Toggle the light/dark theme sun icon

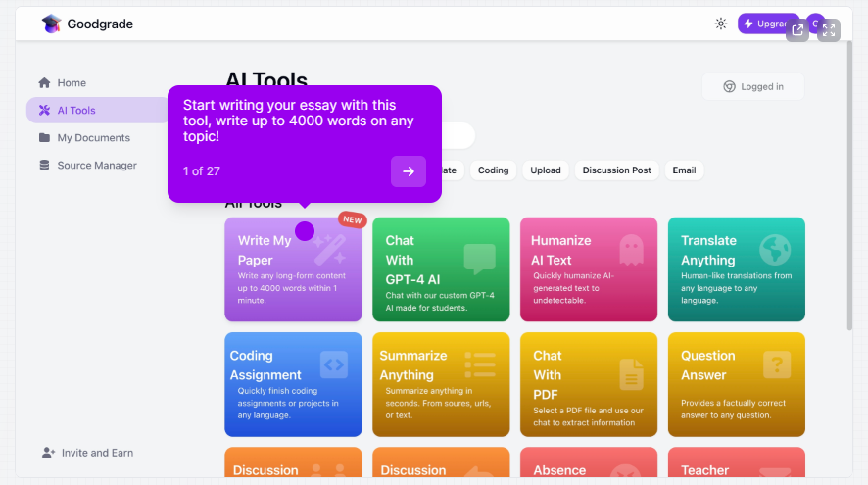pos(721,24)
